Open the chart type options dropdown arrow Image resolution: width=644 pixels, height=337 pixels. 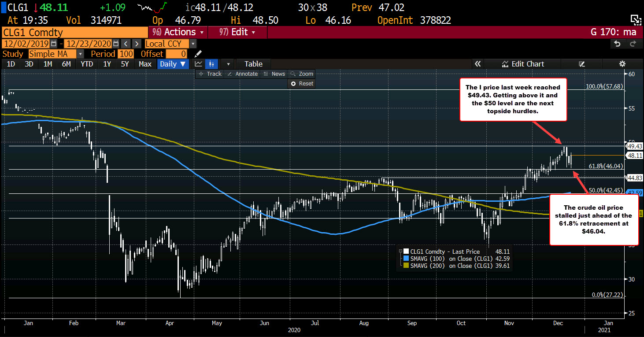click(228, 64)
